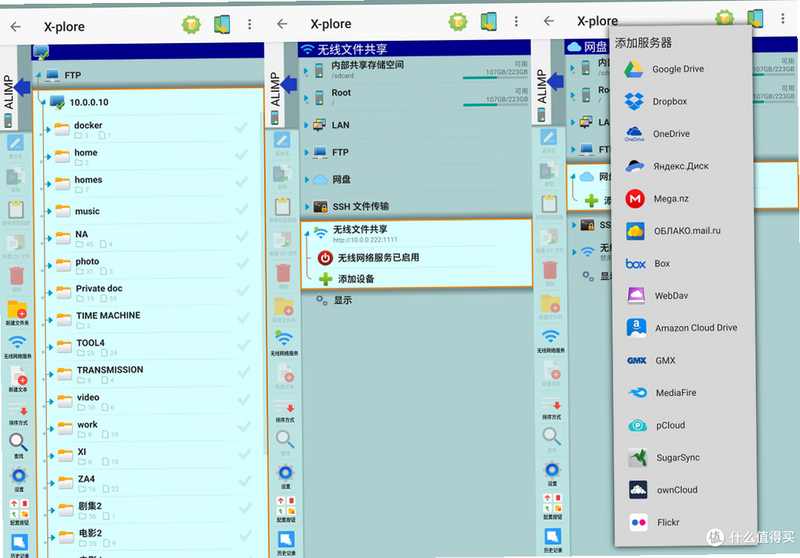
Task: Click the 无线文件共享 pane header
Action: 414,49
